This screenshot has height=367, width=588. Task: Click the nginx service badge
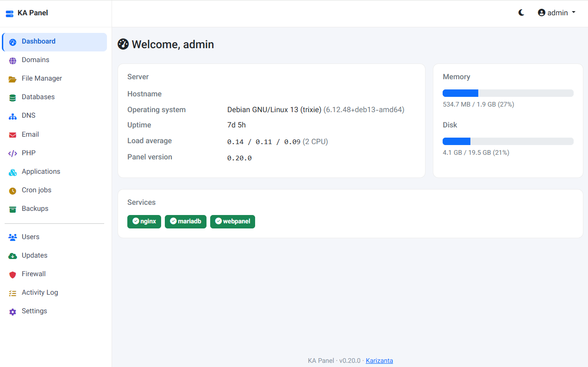[144, 221]
